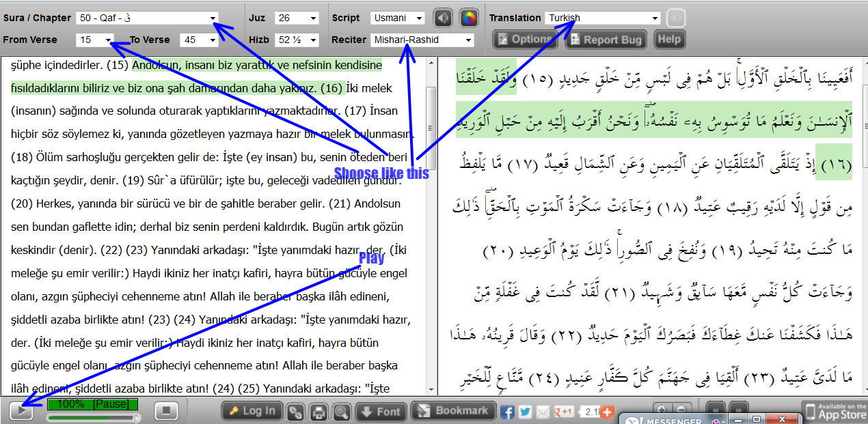Click the magnifier search icon
Viewport: 868px width, 424px height.
coord(342,412)
